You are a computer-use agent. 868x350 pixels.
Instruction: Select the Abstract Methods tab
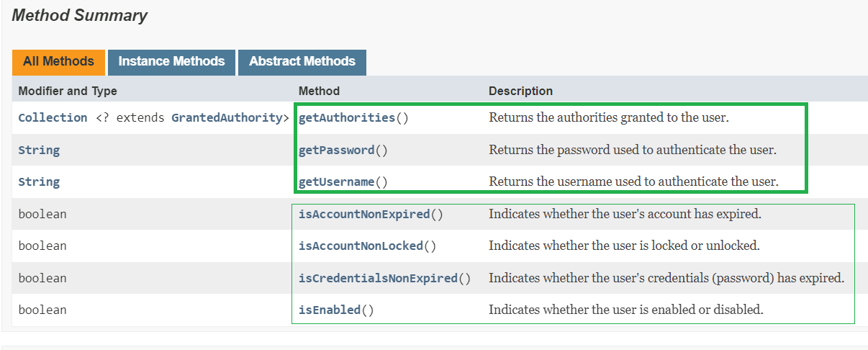click(302, 62)
